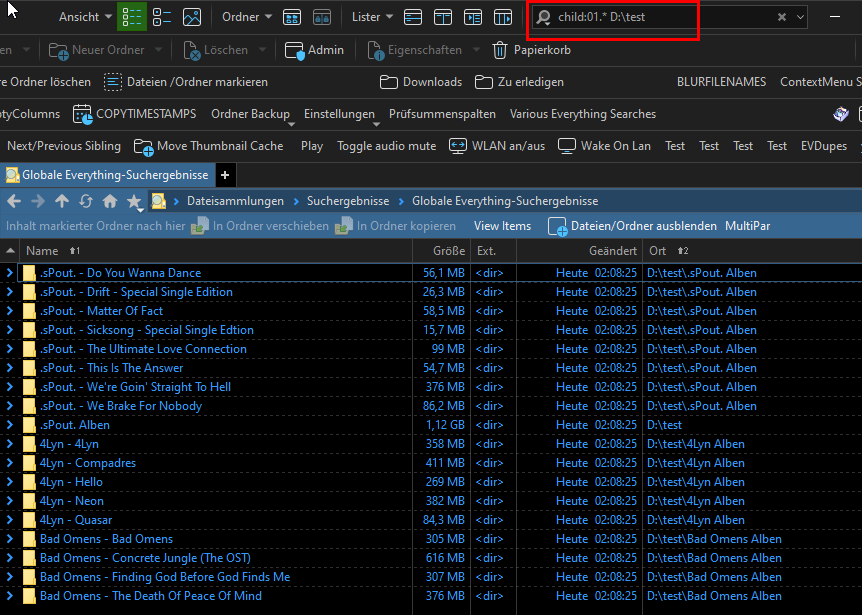The image size is (862, 615).
Task: Select the power details view icon
Action: coord(162,17)
